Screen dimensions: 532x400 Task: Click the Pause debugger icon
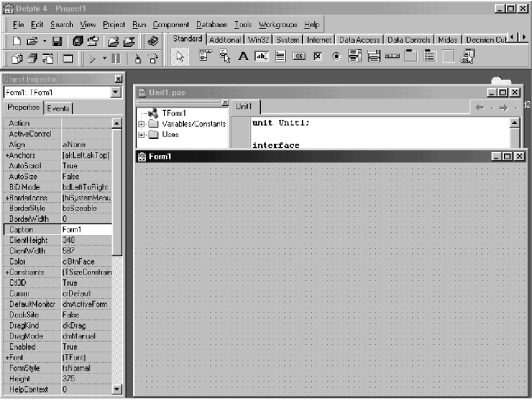point(116,59)
